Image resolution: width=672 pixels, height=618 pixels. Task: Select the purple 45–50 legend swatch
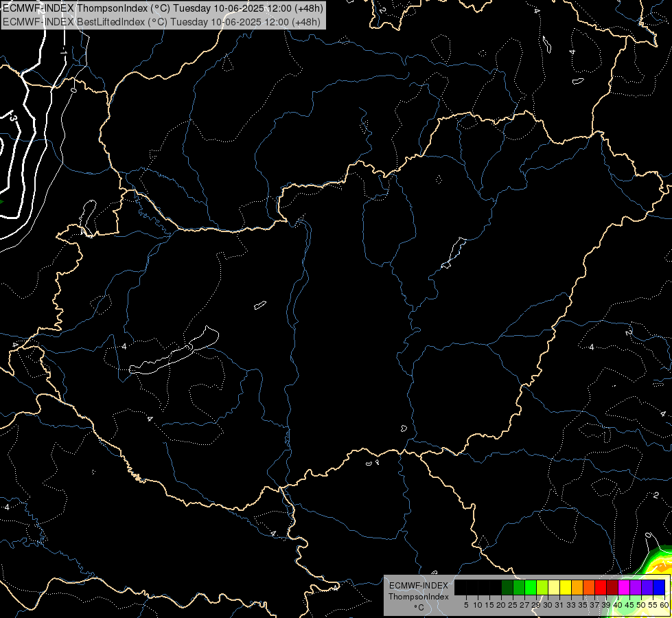(x=636, y=587)
